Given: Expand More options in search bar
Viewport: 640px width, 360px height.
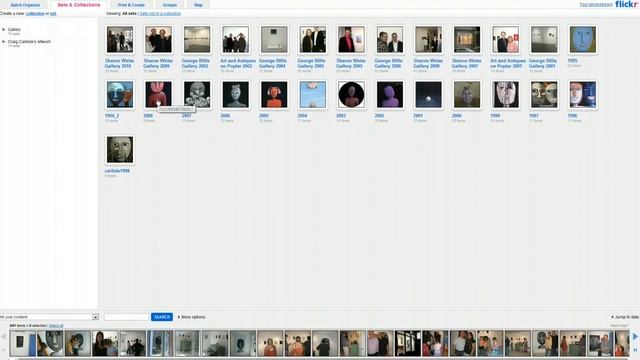Looking at the screenshot, I should click(191, 317).
